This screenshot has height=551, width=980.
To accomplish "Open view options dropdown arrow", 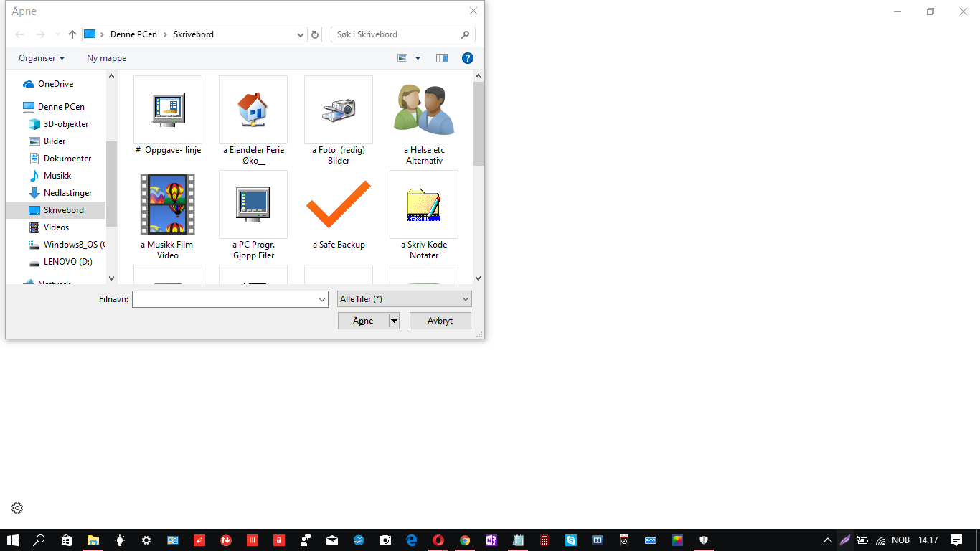I will coord(418,58).
